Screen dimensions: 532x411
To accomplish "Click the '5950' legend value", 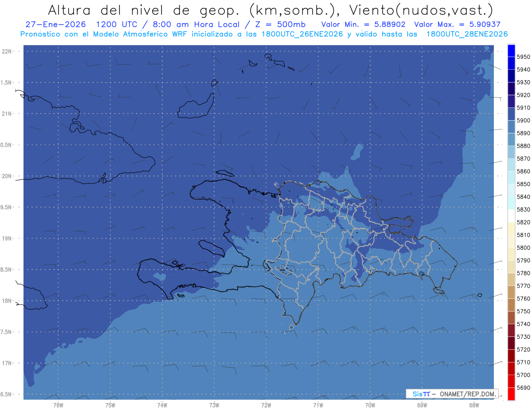I will point(524,57).
